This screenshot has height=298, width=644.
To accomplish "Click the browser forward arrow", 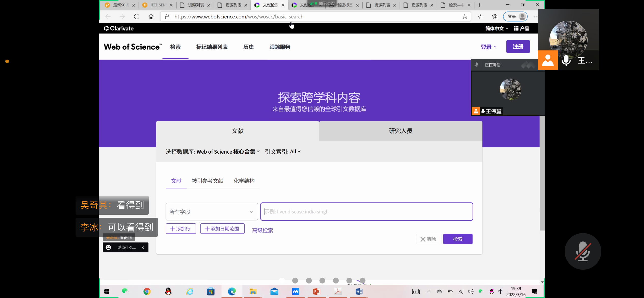I will (122, 17).
